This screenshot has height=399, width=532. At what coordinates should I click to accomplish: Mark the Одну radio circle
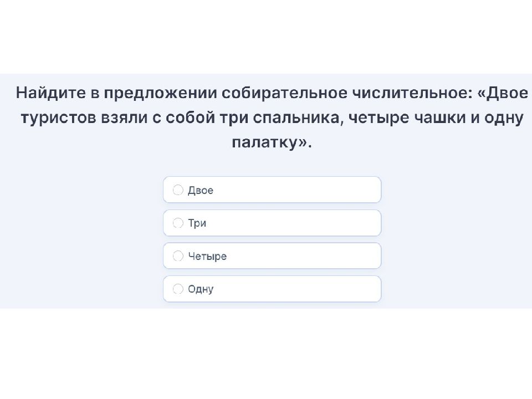click(178, 289)
